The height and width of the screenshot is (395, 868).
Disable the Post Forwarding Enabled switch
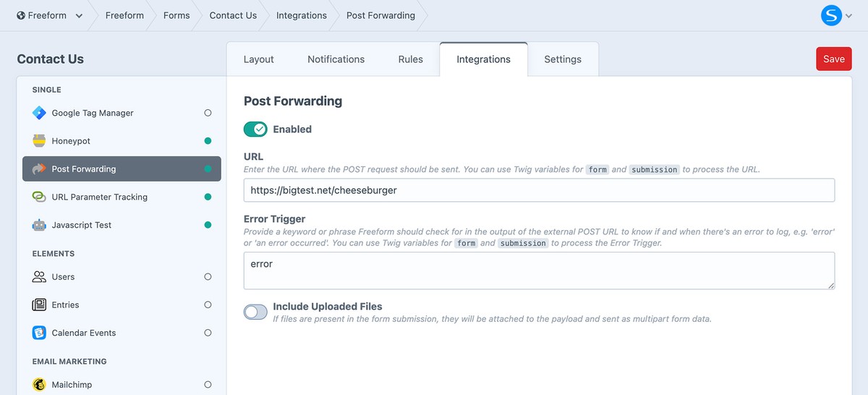(x=255, y=129)
